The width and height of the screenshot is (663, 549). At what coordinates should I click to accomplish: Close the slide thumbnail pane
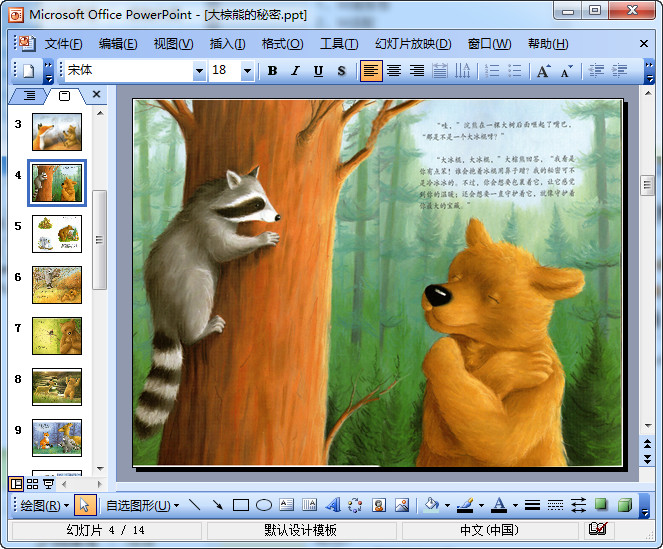point(96,94)
